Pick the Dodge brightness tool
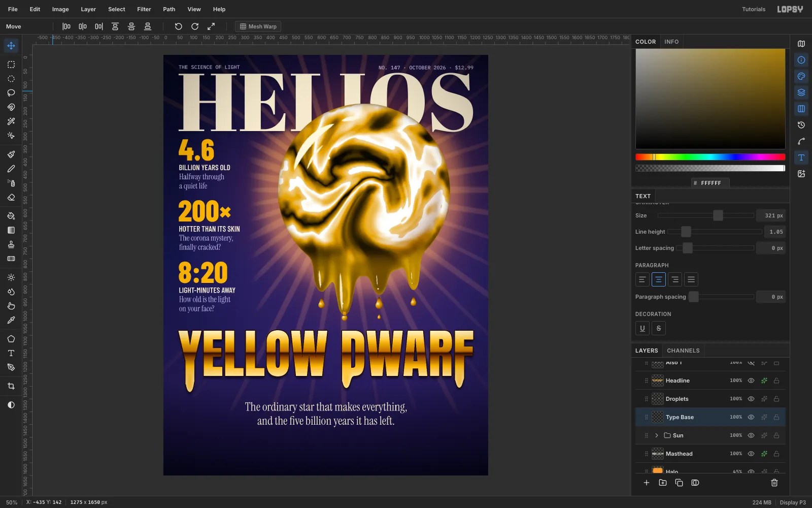 (x=11, y=277)
